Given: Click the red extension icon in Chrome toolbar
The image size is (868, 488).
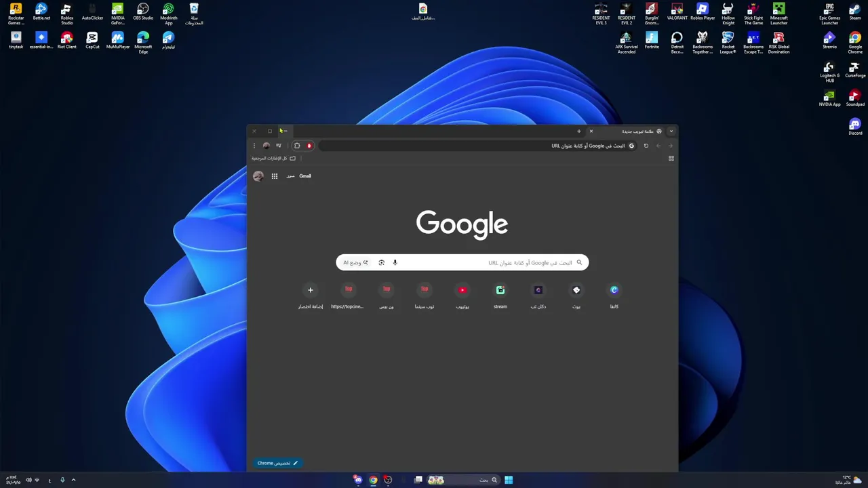Looking at the screenshot, I should (x=309, y=146).
